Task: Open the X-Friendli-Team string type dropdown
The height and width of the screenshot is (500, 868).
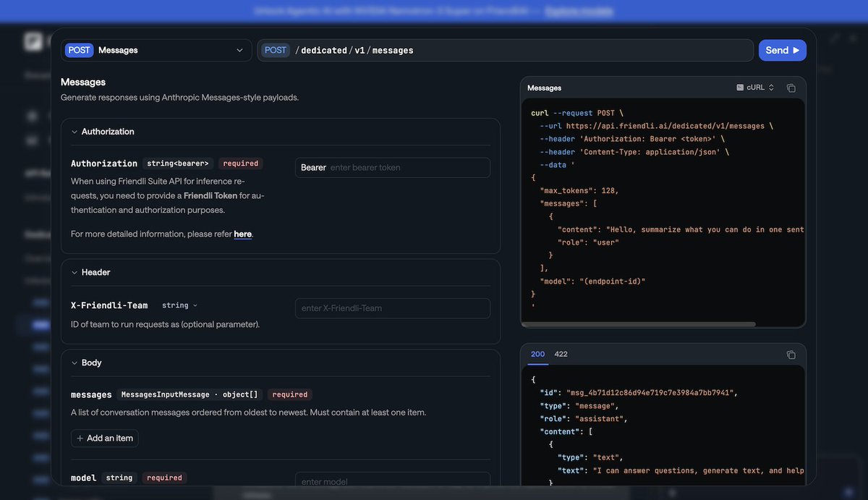Action: pyautogui.click(x=179, y=305)
